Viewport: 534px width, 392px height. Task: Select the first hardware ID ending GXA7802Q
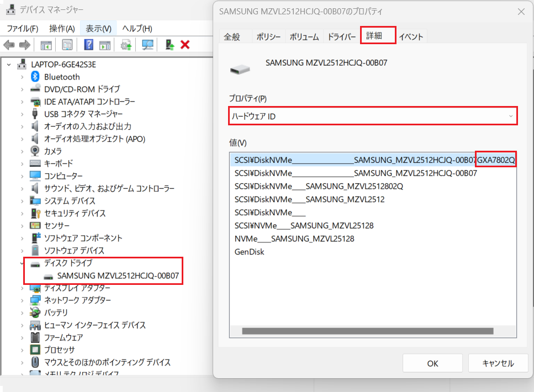[373, 160]
